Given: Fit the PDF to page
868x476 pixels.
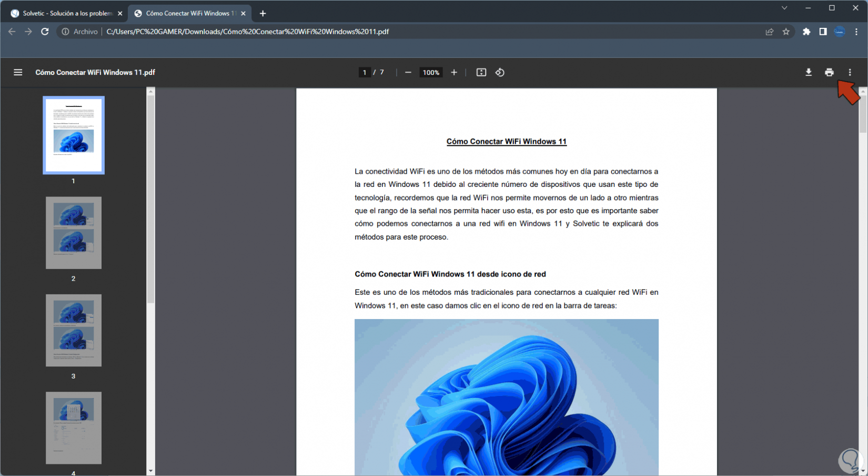Looking at the screenshot, I should [x=481, y=73].
